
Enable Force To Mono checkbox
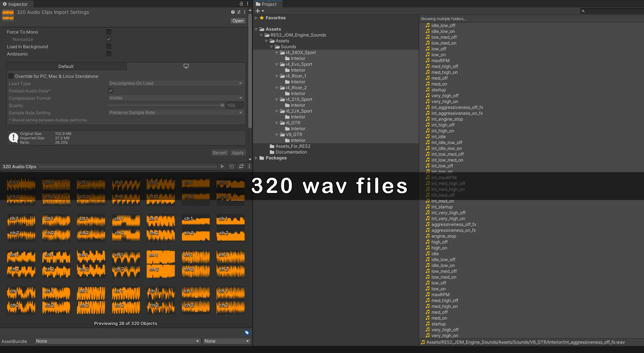tap(109, 32)
